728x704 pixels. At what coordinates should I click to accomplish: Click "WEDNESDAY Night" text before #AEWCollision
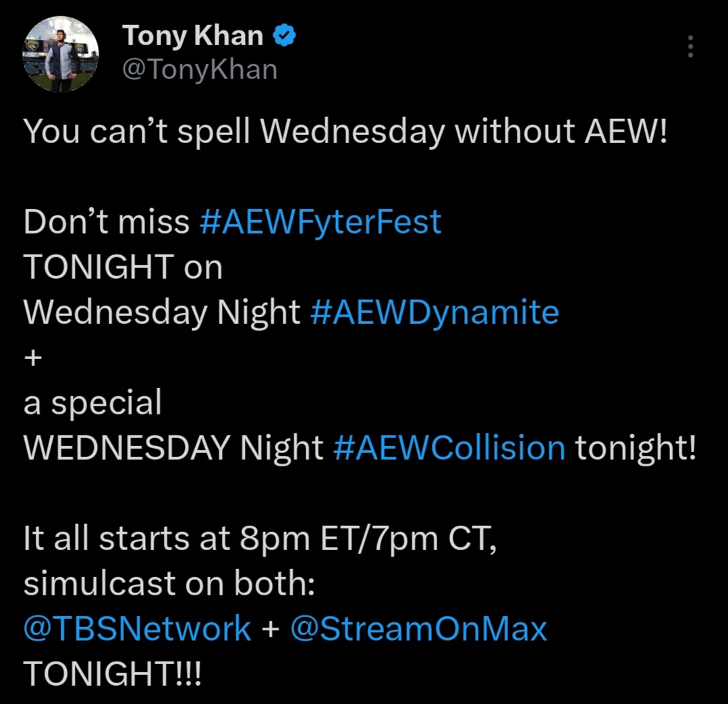coord(173,448)
